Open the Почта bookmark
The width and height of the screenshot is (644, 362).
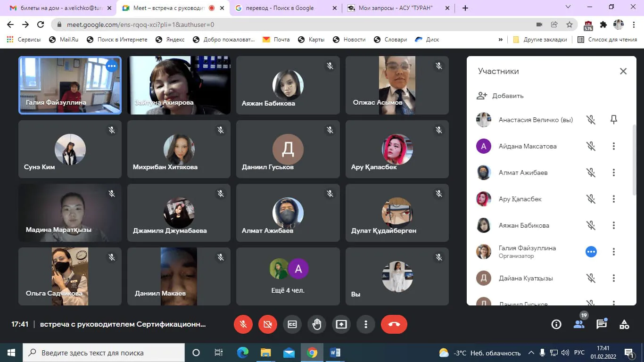coord(276,40)
